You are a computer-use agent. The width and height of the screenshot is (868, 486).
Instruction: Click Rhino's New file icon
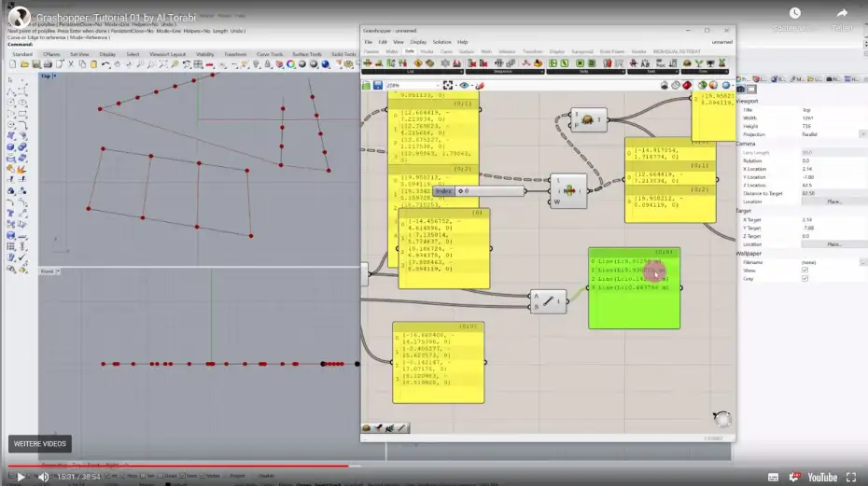point(13,64)
